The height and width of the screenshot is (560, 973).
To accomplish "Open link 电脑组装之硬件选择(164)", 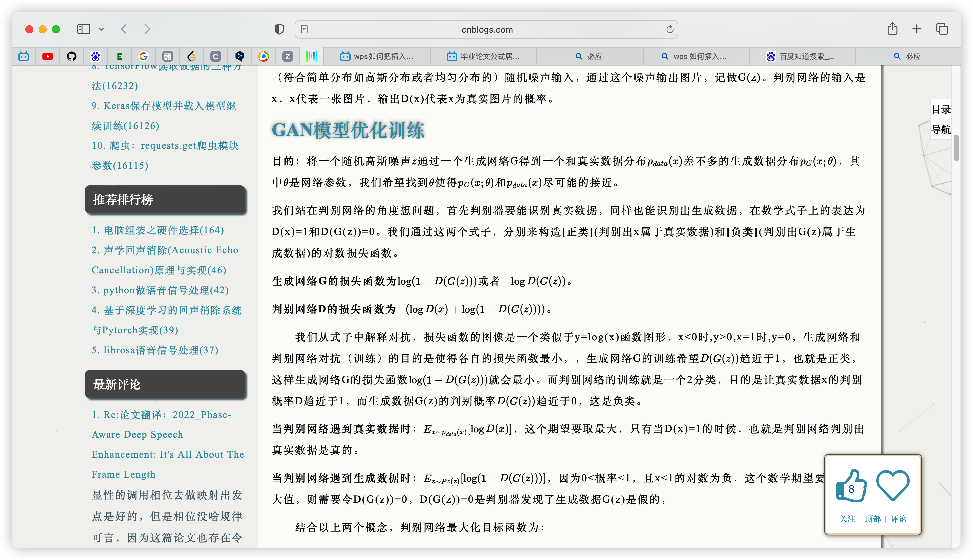I will click(158, 230).
